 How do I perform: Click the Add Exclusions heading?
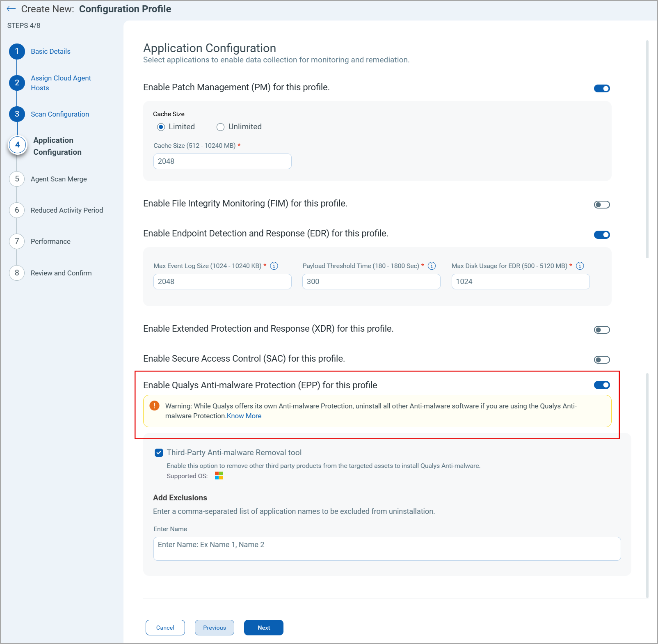click(x=180, y=497)
